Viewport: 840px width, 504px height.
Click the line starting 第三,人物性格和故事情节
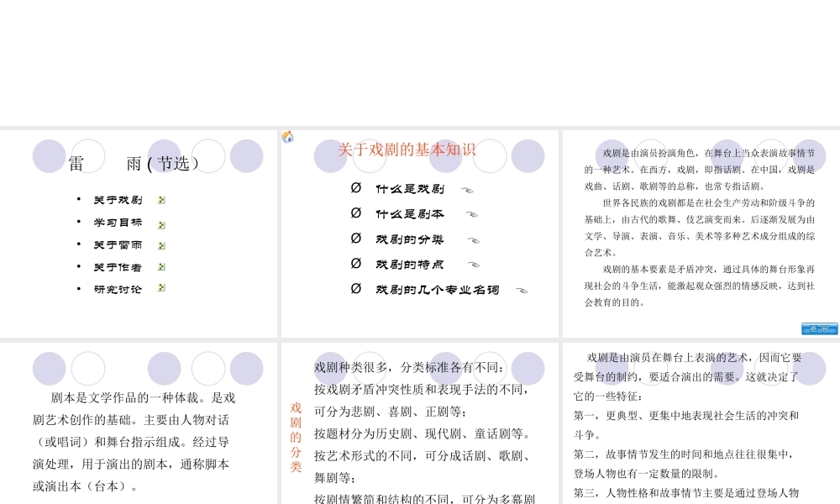(x=686, y=493)
